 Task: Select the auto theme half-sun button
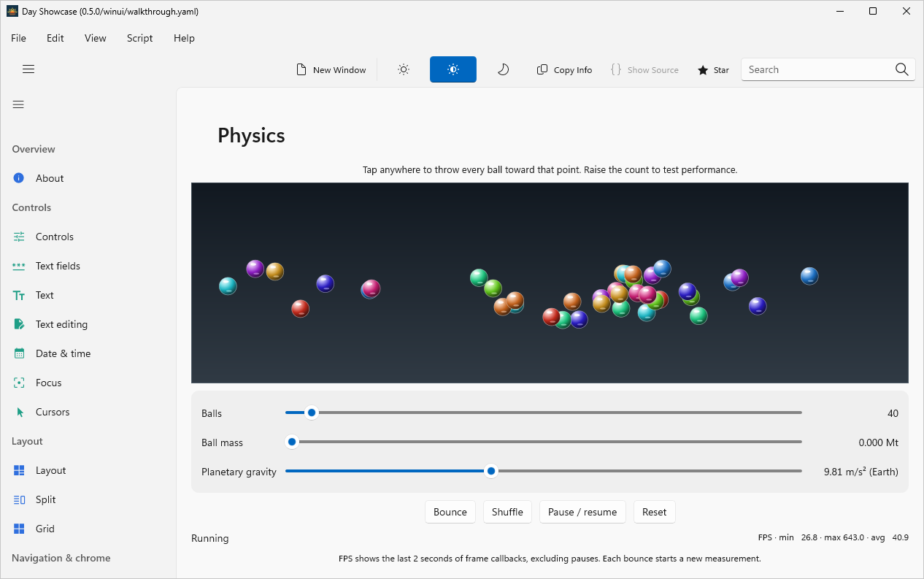coord(453,69)
